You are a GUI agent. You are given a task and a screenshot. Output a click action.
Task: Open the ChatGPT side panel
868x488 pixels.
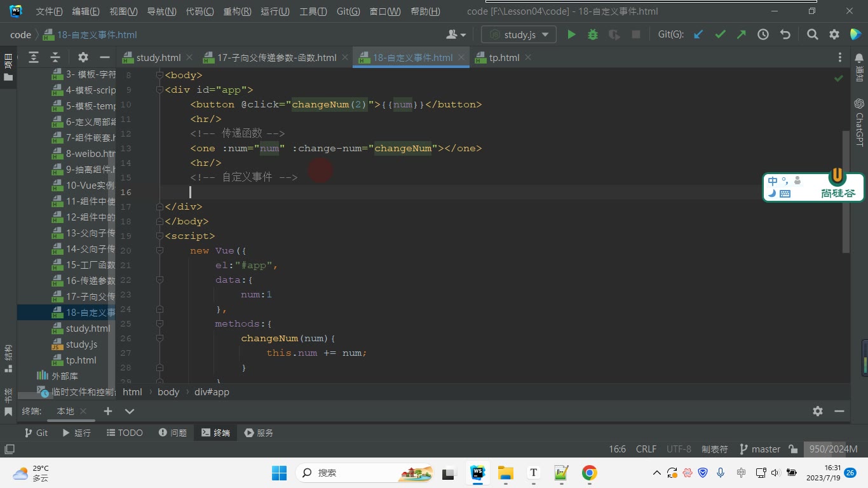point(859,122)
